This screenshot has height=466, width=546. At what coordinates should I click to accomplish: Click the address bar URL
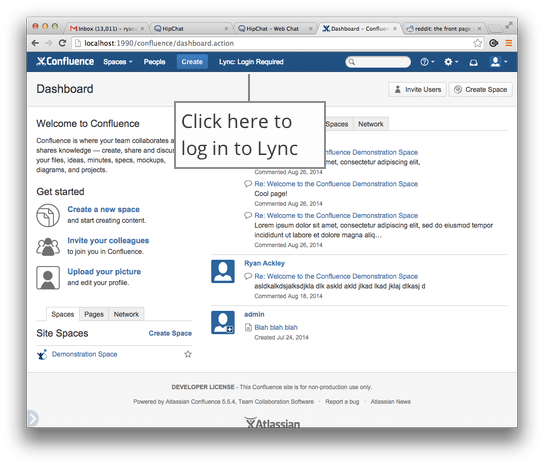point(159,43)
